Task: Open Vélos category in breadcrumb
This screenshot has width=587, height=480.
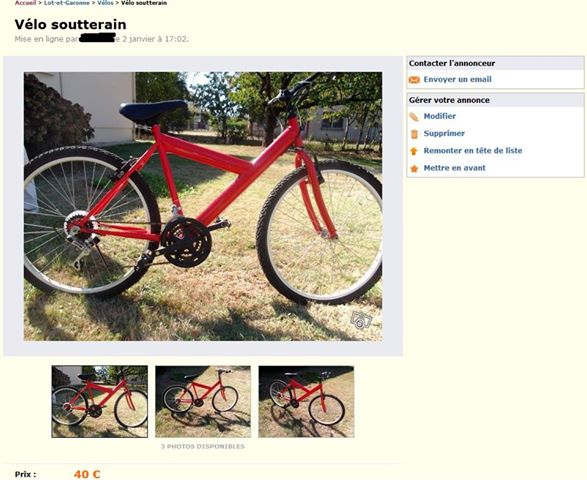Action: tap(105, 3)
